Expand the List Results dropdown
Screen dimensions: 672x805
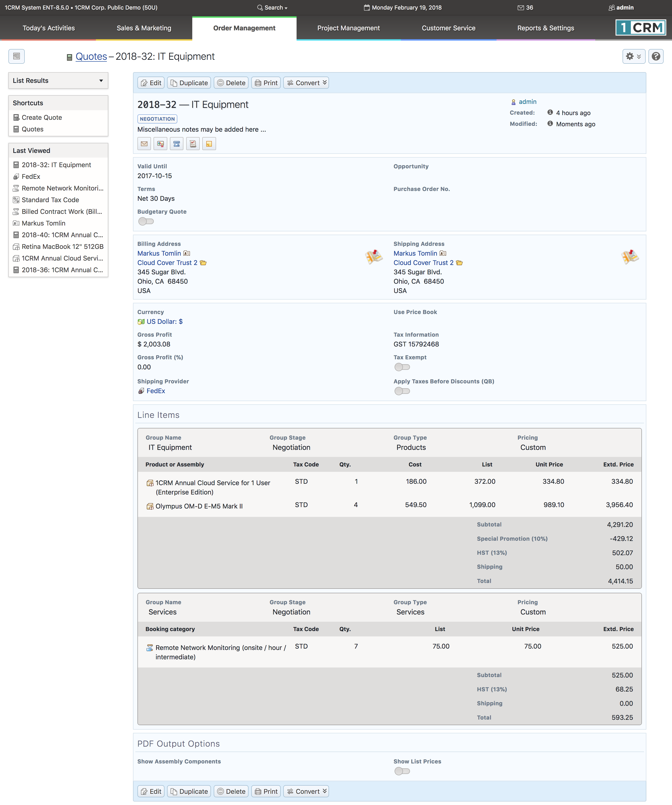pos(58,81)
